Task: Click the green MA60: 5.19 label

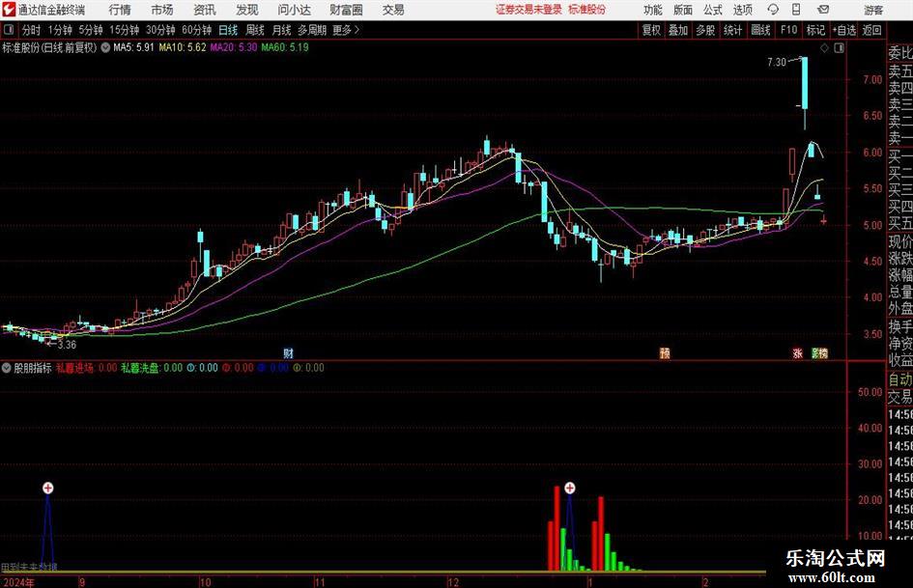Action: point(285,47)
